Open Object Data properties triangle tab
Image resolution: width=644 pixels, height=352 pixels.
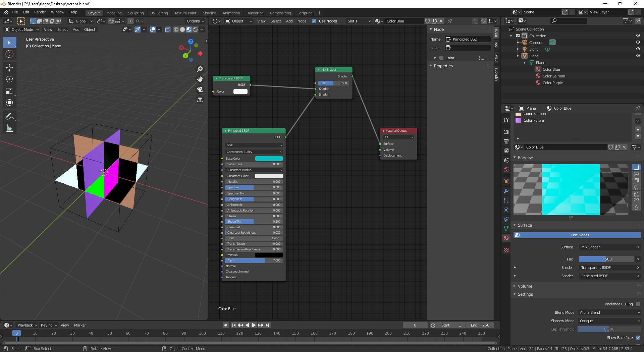[506, 229]
